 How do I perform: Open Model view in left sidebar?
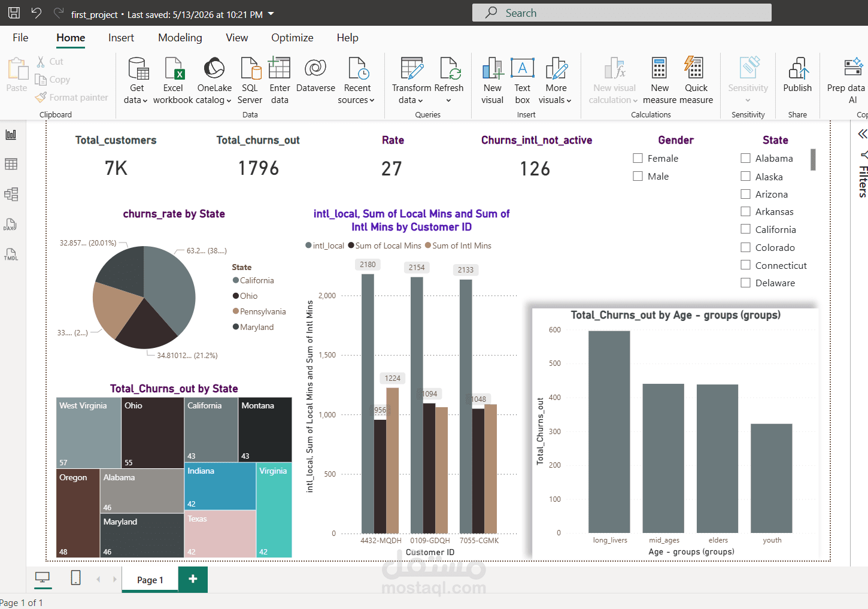click(11, 194)
